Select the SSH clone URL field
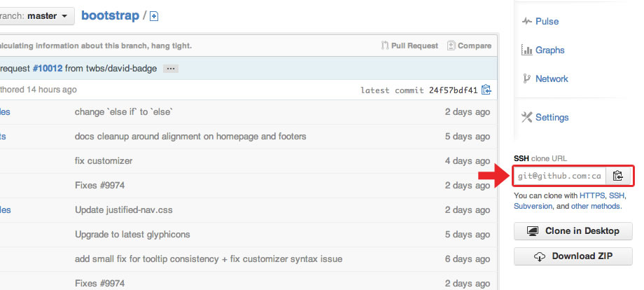The height and width of the screenshot is (290, 644). 559,177
